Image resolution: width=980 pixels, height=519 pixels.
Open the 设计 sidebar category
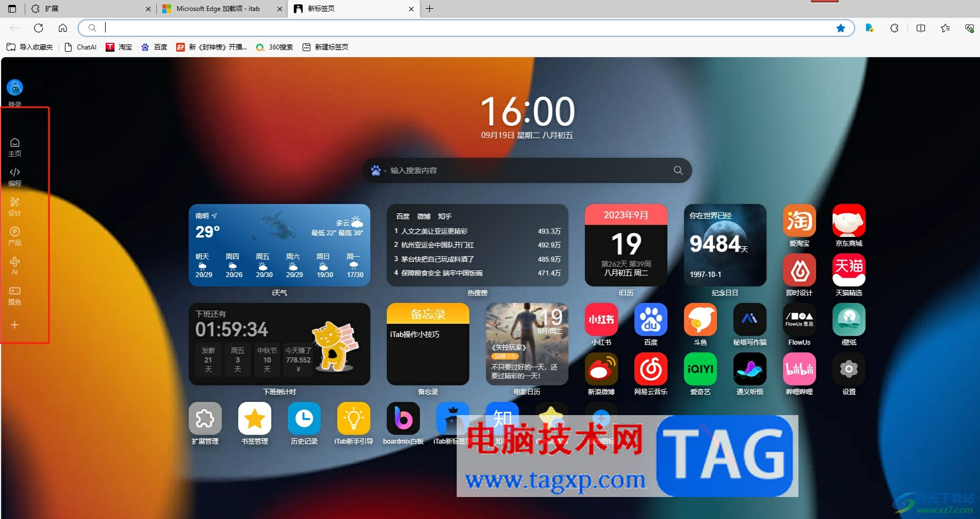click(15, 207)
